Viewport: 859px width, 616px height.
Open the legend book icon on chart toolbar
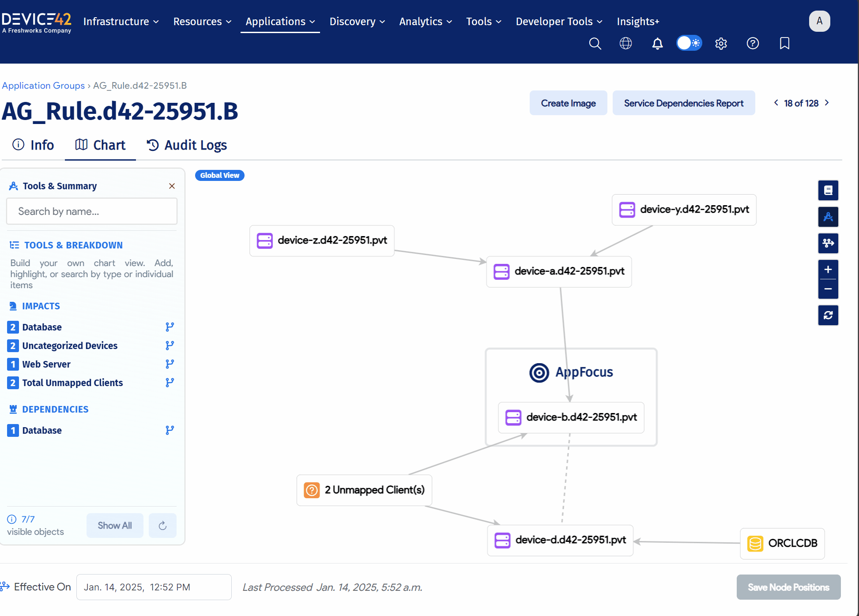pos(828,190)
